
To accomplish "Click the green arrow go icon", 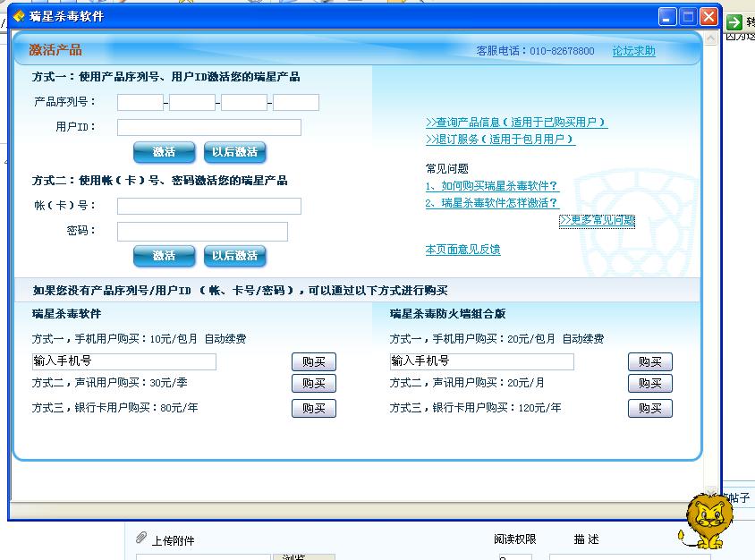I will tap(734, 21).
